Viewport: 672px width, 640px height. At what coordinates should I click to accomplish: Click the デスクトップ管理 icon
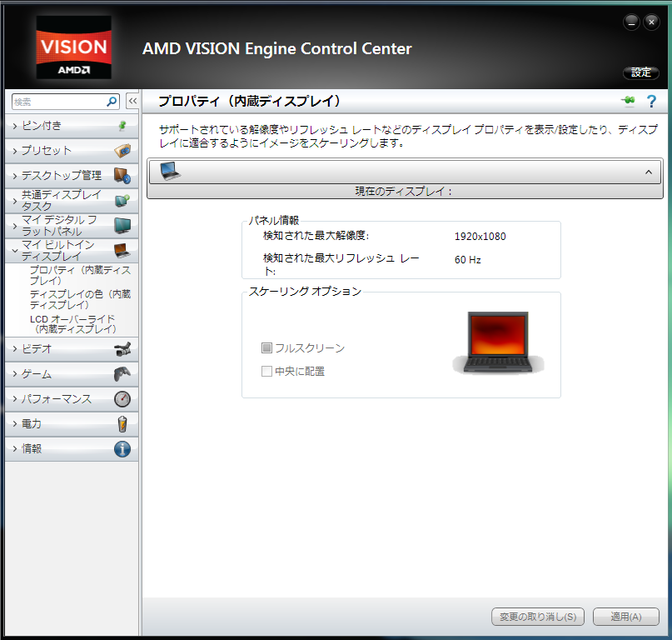[x=122, y=176]
